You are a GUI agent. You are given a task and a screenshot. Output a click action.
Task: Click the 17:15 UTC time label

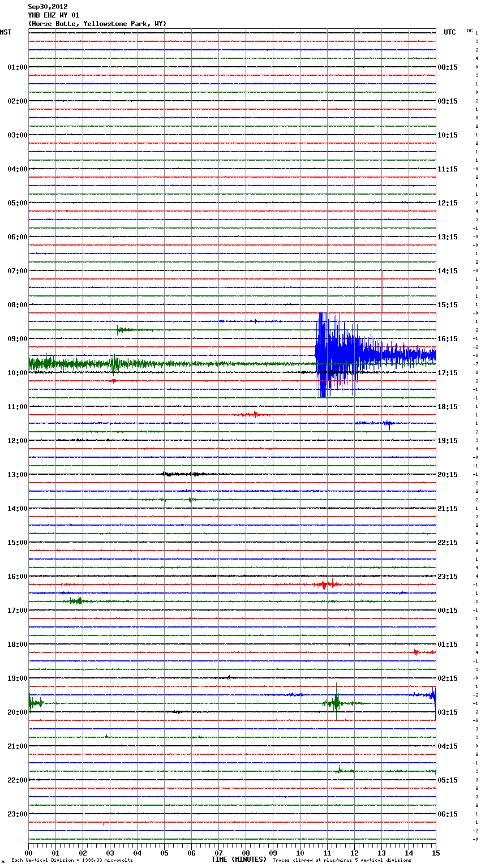(x=448, y=373)
